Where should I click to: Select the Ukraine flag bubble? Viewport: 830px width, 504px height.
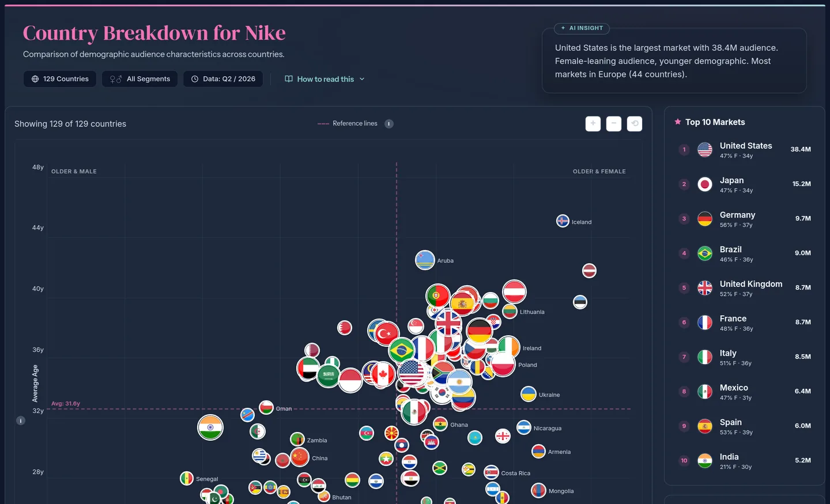click(529, 394)
